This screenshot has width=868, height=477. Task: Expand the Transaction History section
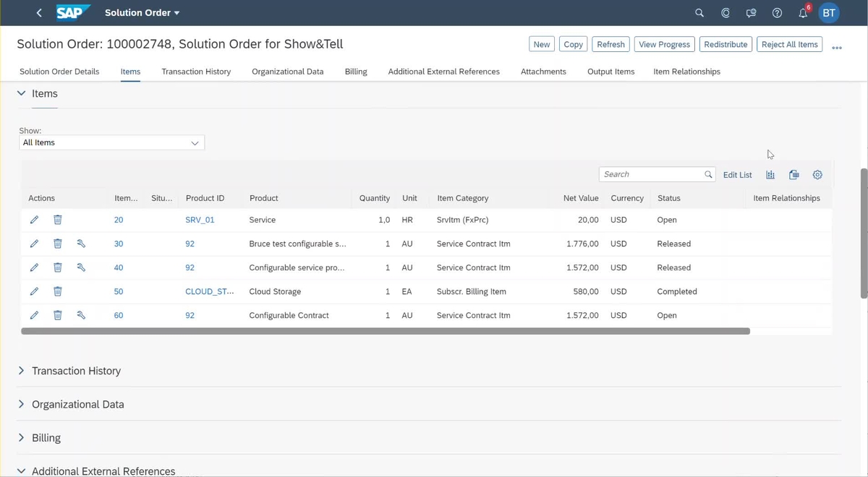coord(21,371)
